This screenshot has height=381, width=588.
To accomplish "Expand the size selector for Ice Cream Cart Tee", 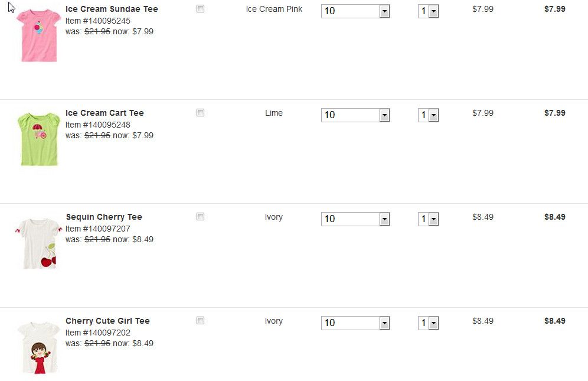I will click(x=355, y=115).
